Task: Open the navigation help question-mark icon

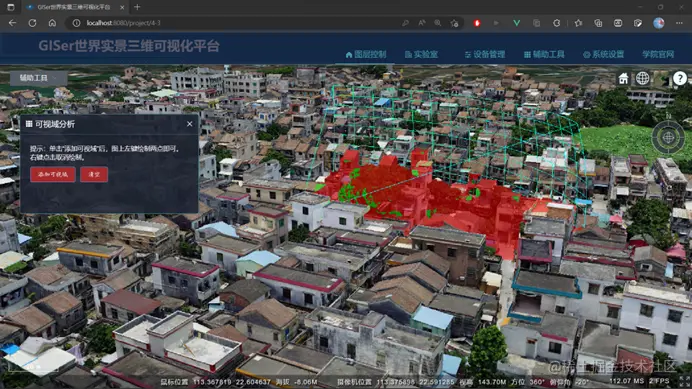Action: point(680,79)
